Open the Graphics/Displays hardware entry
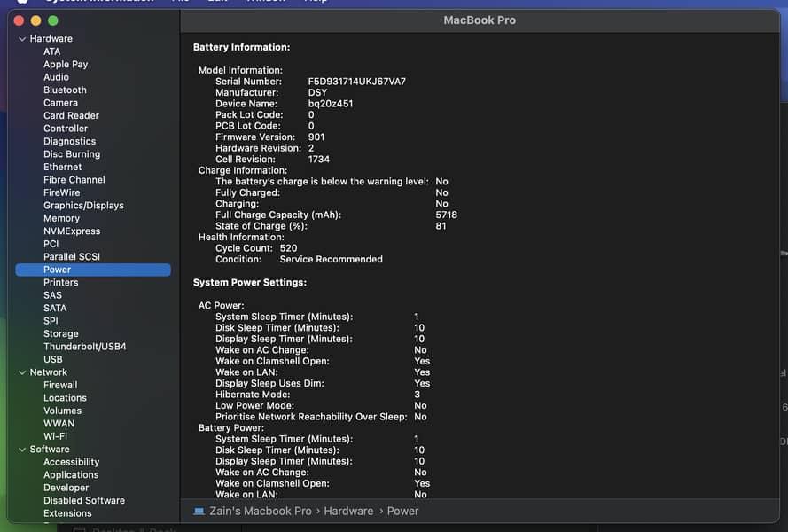 click(x=83, y=206)
